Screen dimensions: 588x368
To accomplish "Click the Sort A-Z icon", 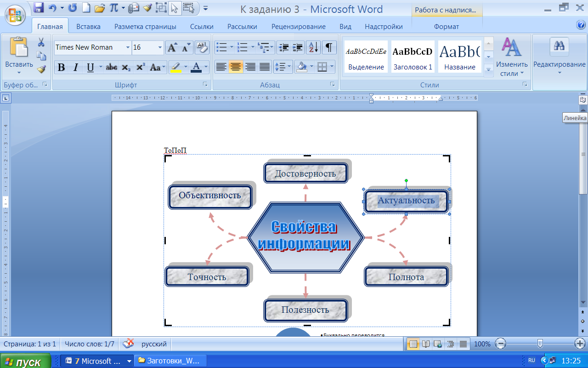I will pyautogui.click(x=313, y=47).
